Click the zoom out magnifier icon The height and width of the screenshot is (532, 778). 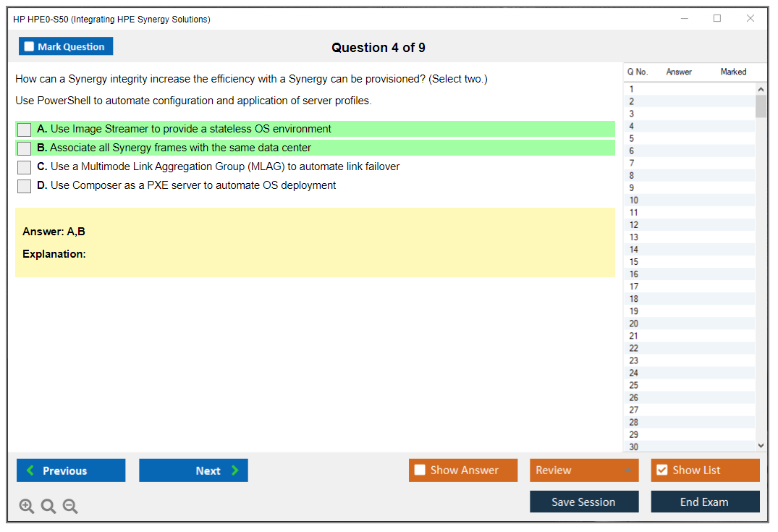click(70, 507)
